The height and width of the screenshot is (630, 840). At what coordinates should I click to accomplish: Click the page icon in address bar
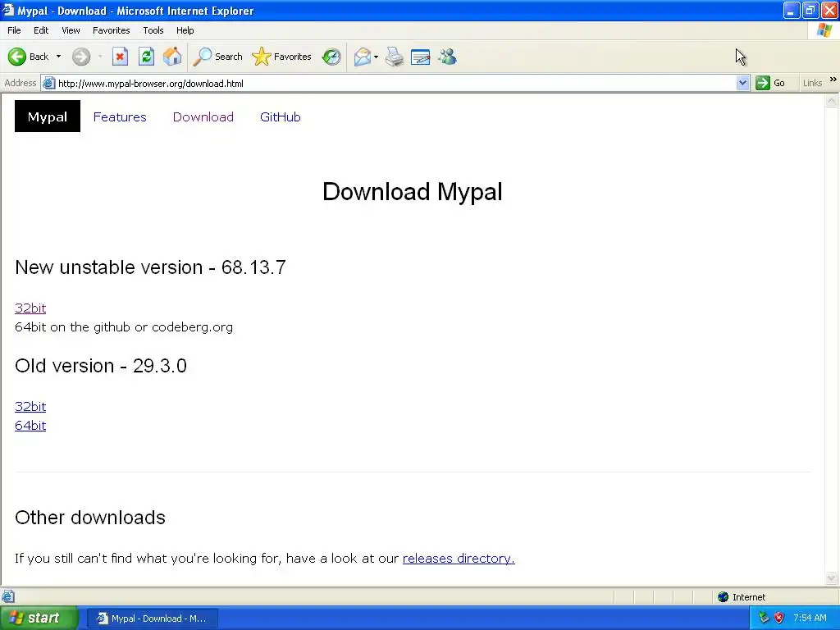48,83
